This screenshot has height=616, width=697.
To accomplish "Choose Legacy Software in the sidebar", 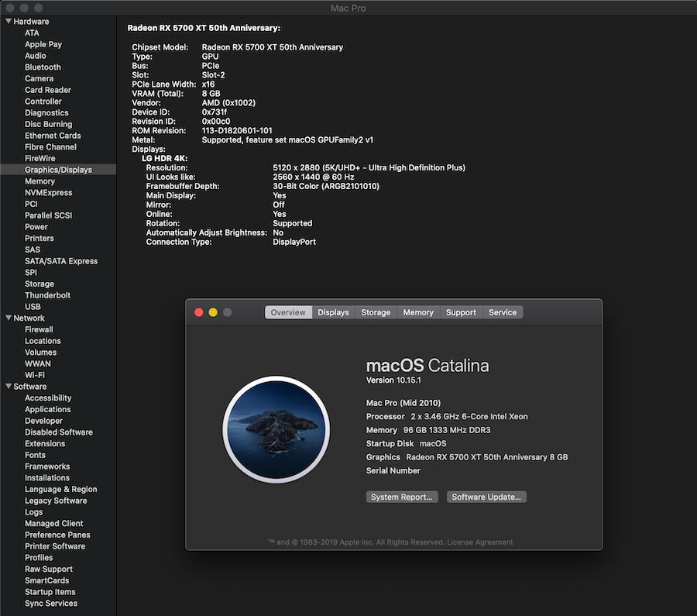I will (x=56, y=501).
